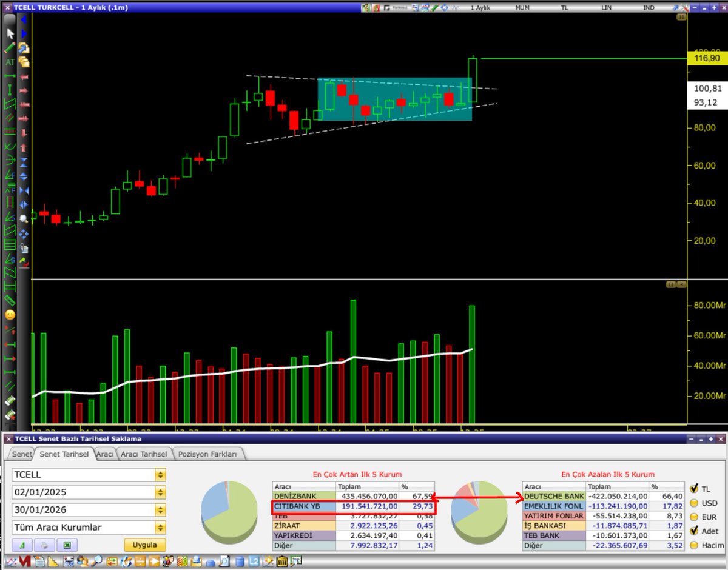
Task: Select the EUR currency option
Action: (694, 517)
